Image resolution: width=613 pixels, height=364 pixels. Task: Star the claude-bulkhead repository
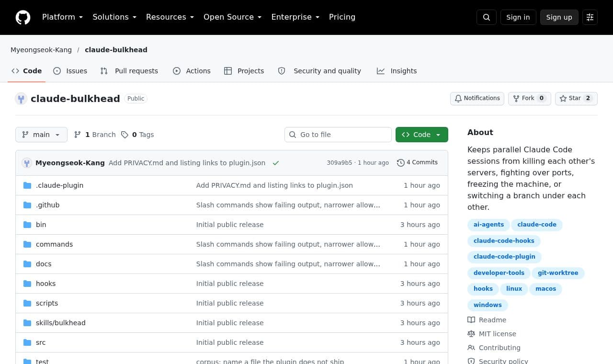[576, 98]
